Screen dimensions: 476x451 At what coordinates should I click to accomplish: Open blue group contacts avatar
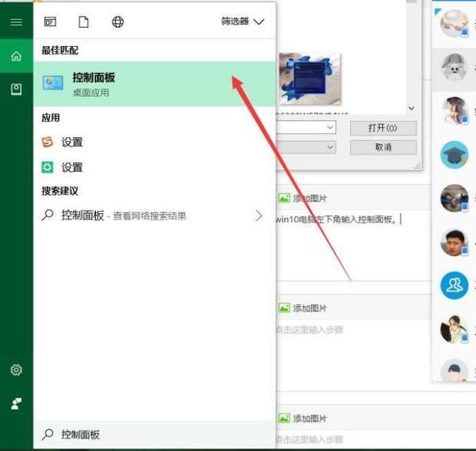[x=454, y=285]
